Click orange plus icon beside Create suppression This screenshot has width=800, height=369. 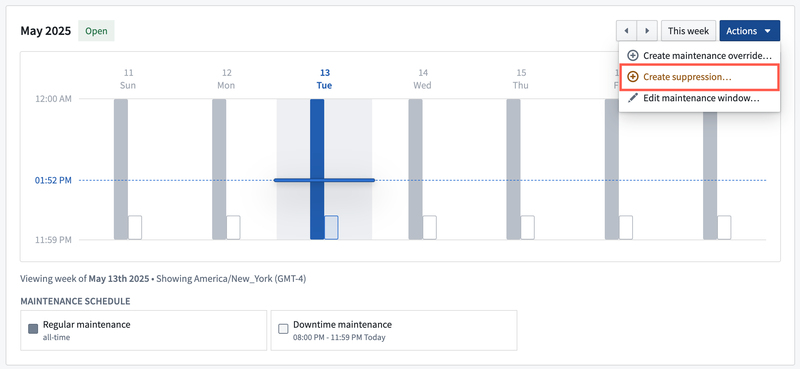[x=633, y=77]
